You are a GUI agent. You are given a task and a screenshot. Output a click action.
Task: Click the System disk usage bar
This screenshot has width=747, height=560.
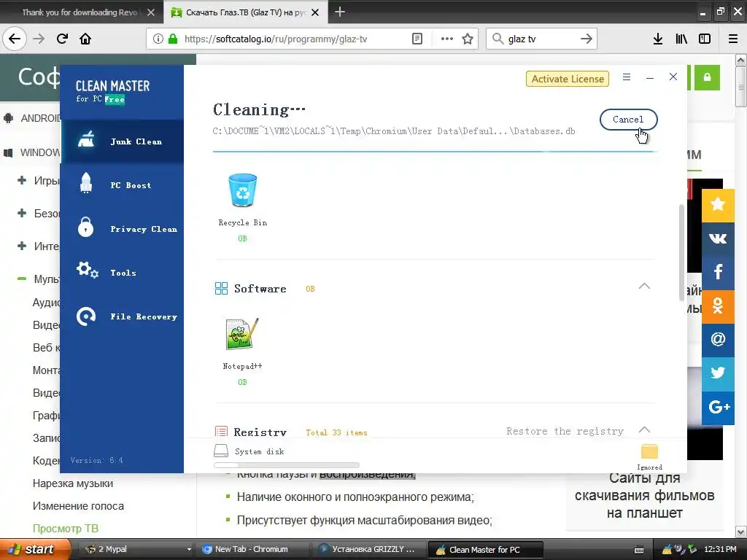pos(286,465)
